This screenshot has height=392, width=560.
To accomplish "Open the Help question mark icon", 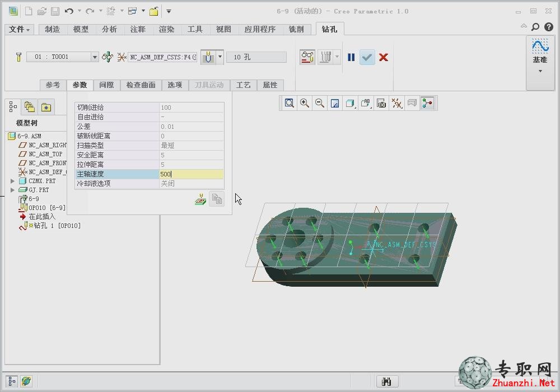I will (549, 27).
